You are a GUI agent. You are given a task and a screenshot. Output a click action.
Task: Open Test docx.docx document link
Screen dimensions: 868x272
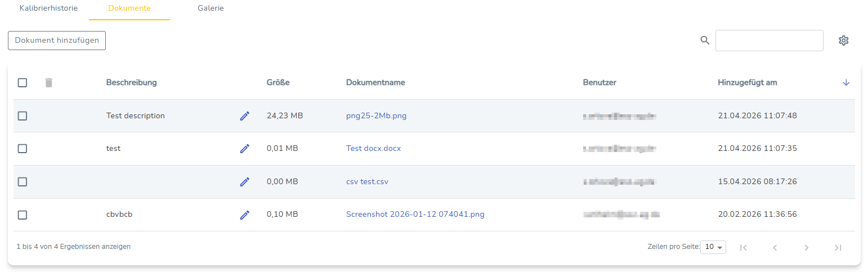tap(373, 149)
